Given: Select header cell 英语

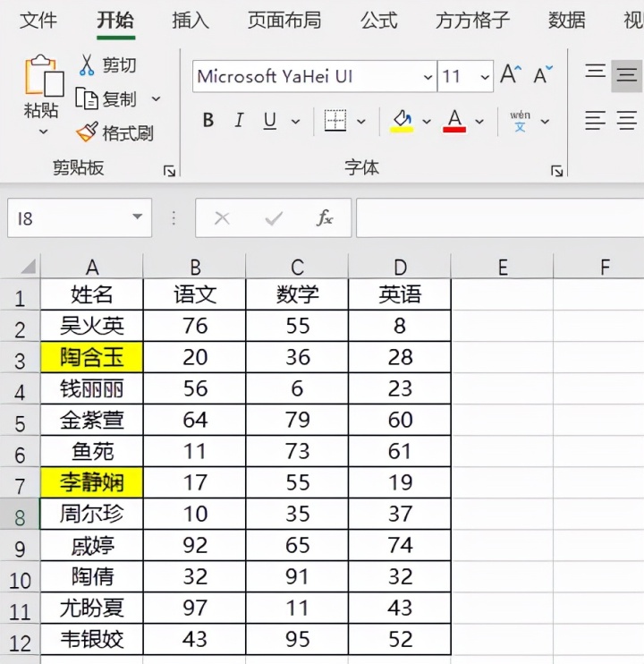Looking at the screenshot, I should (x=400, y=294).
